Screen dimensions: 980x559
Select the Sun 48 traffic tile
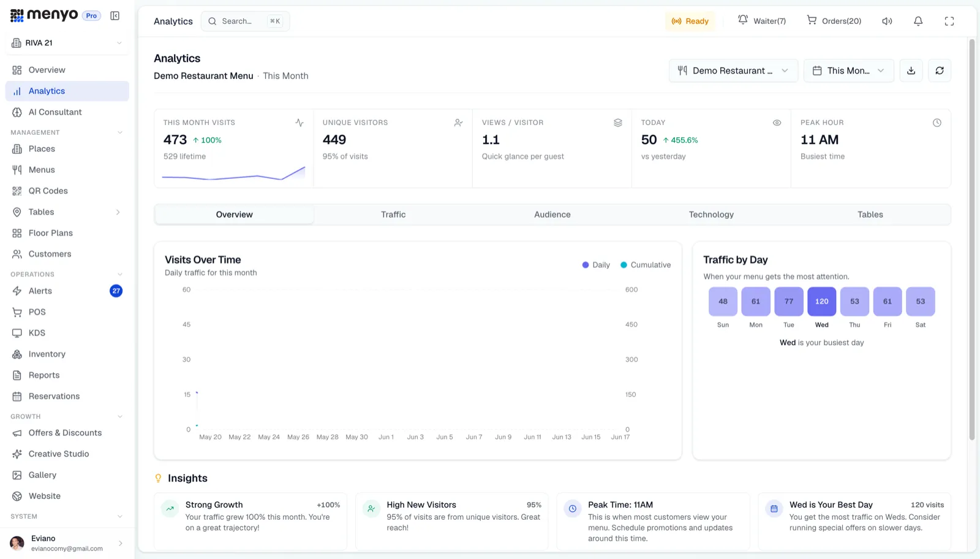(723, 302)
